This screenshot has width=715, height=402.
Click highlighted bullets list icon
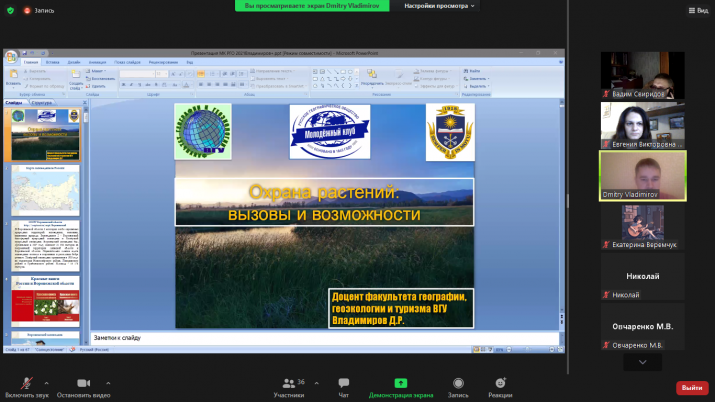point(201,74)
